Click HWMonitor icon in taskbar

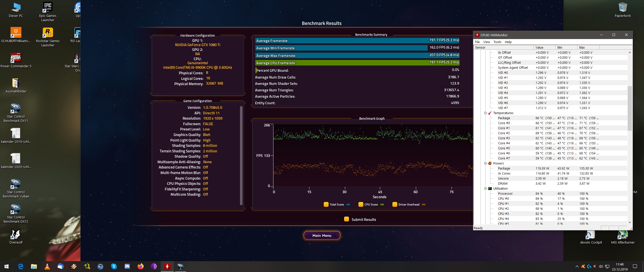167,266
